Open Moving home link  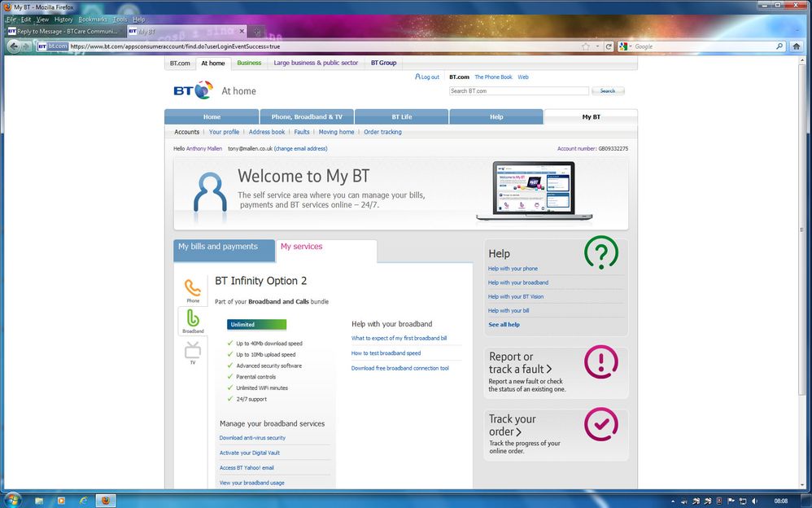(336, 132)
